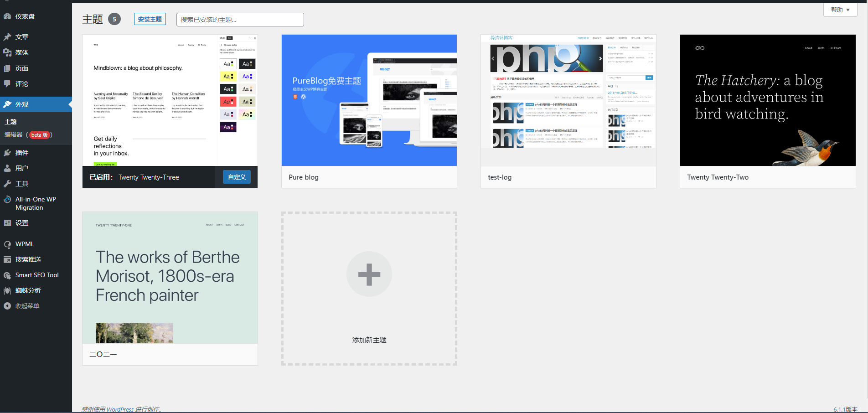Collapse the sidebar via 收起菜单
The width and height of the screenshot is (868, 413).
pyautogui.click(x=36, y=306)
